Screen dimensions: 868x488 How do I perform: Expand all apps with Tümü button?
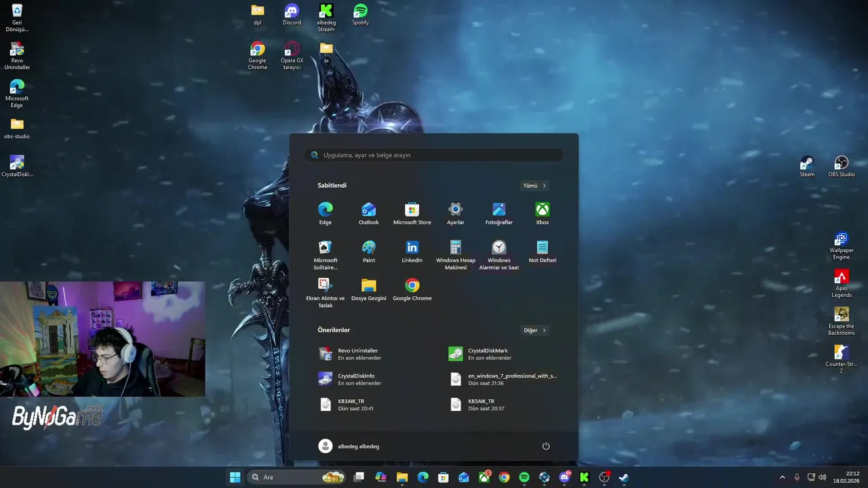pos(534,186)
